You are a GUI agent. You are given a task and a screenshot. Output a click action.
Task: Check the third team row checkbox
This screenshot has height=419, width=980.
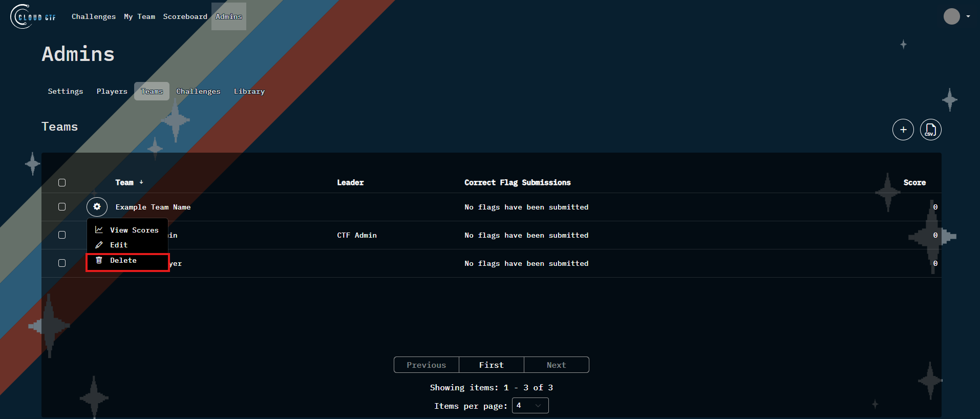coord(62,263)
